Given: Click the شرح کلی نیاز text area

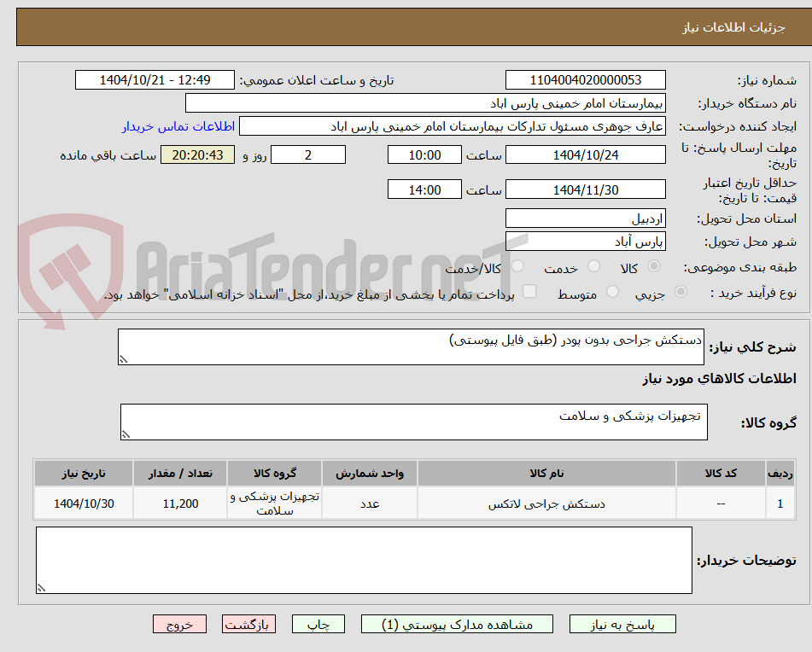Looking at the screenshot, I should pyautogui.click(x=411, y=347).
